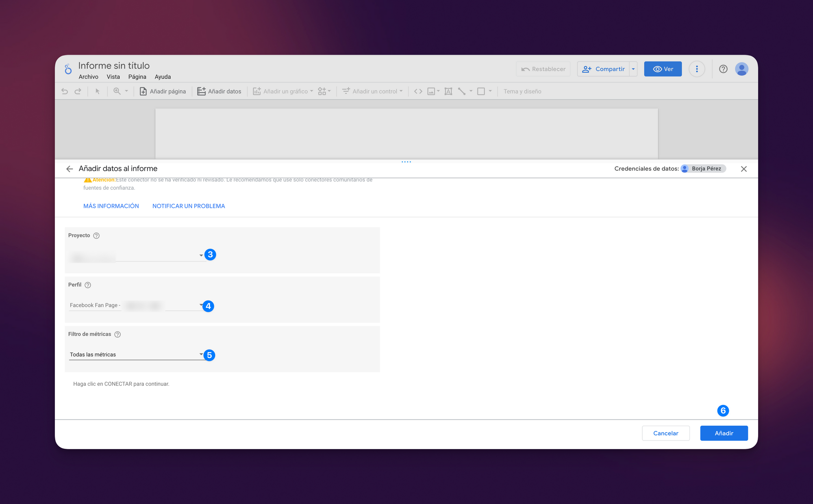Open the shape type dropdown arrow

[x=490, y=91]
